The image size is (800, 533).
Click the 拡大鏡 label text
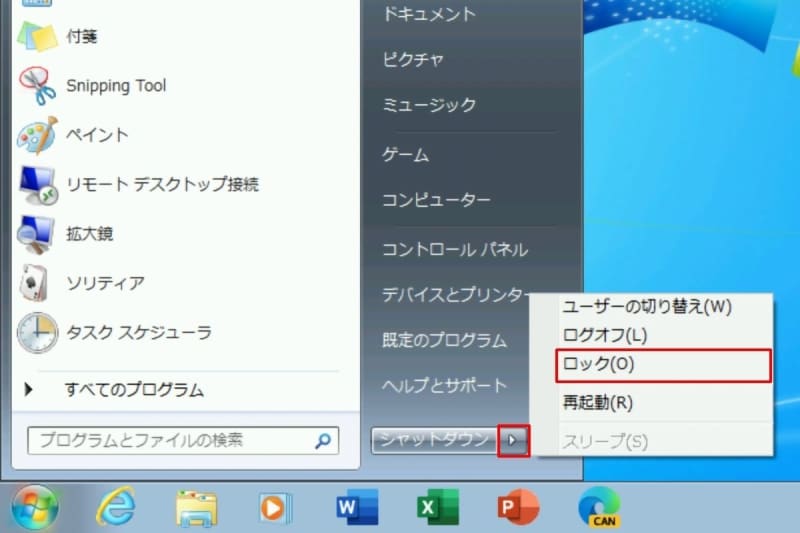pyautogui.click(x=90, y=234)
